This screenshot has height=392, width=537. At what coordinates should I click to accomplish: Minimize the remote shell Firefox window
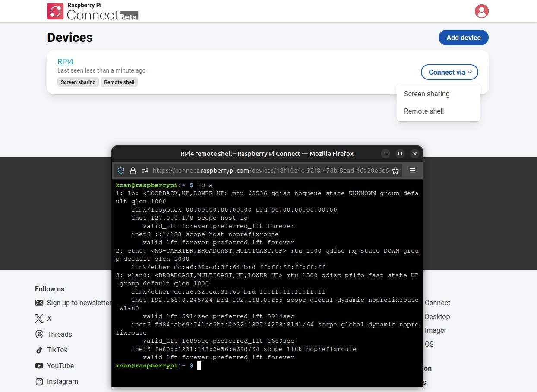[385, 154]
